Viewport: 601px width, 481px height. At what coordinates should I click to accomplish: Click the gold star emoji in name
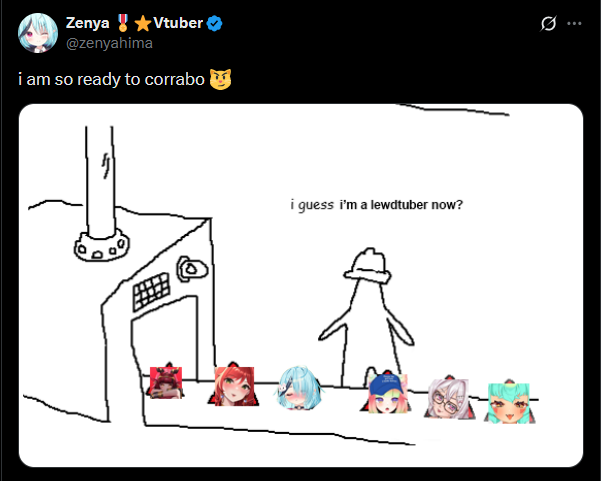click(143, 23)
